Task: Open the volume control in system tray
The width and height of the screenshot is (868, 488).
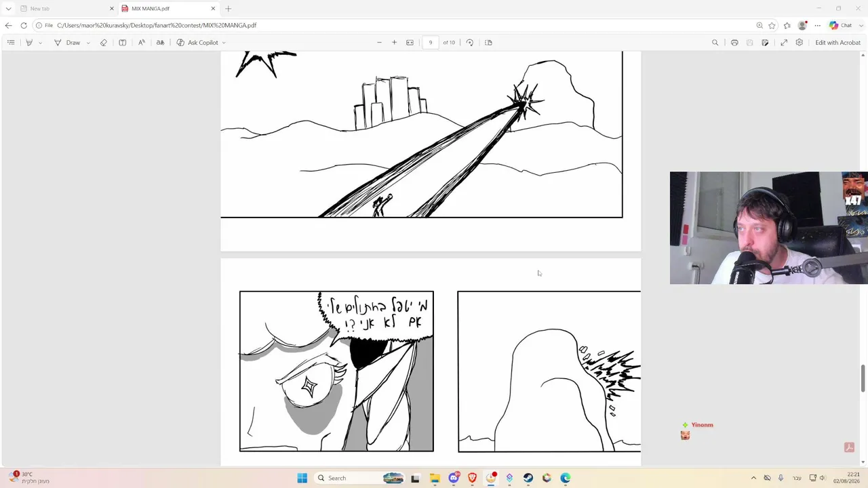Action: [x=823, y=478]
